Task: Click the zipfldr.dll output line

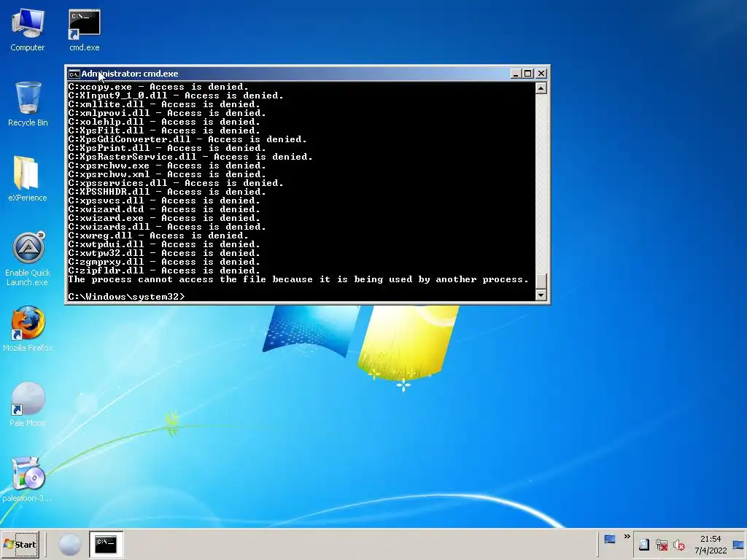Action: pos(164,271)
